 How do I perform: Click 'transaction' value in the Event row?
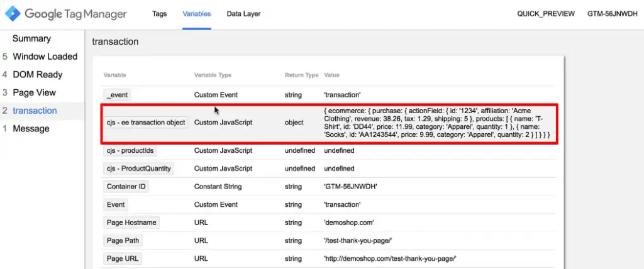[x=342, y=204]
